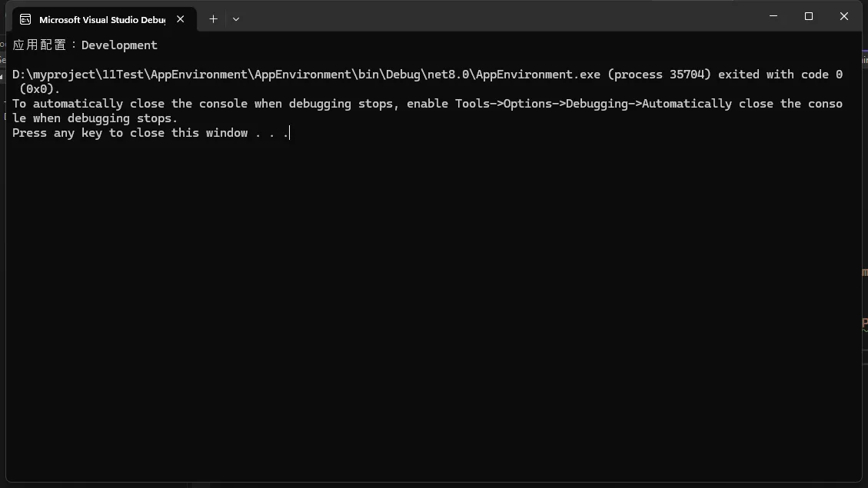Click the AppEnvironment.exe path text
868x488 pixels.
tap(537, 75)
